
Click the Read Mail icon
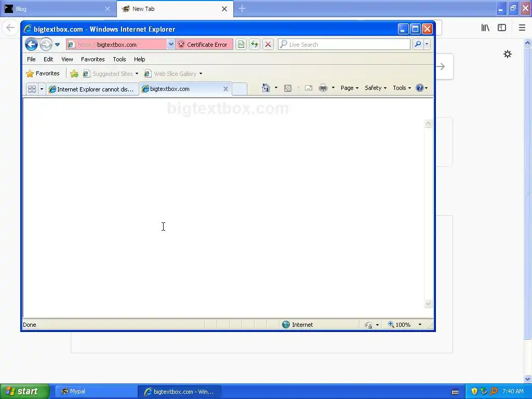tap(309, 88)
